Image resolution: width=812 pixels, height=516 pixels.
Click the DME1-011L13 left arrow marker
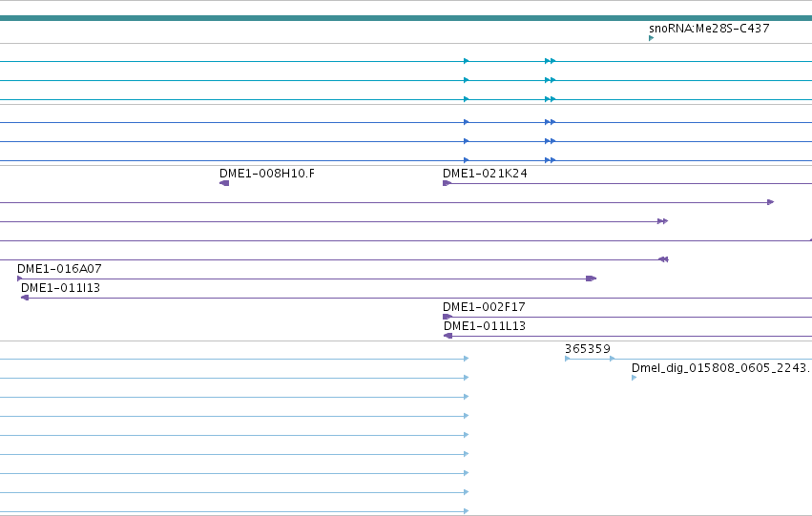(x=448, y=336)
